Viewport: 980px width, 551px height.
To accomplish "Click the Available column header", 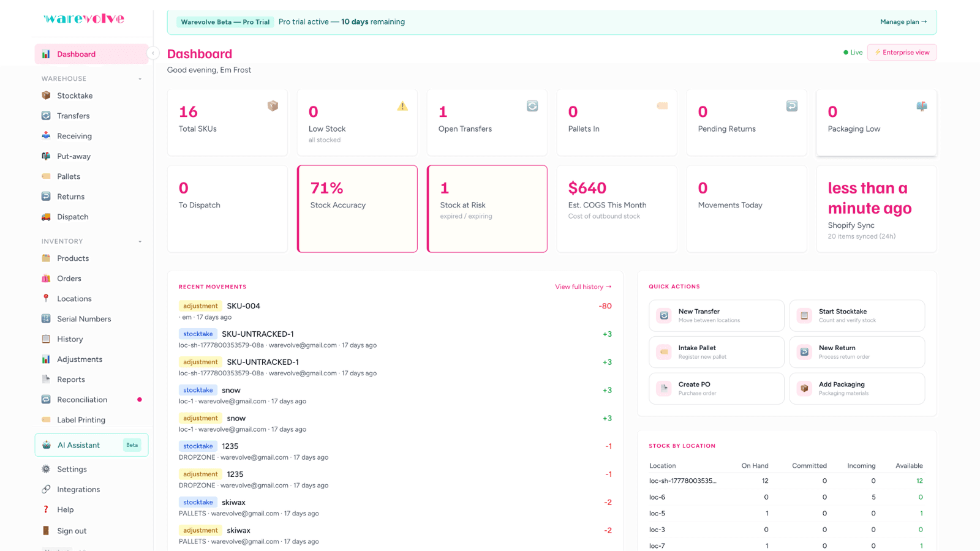I will [x=909, y=466].
